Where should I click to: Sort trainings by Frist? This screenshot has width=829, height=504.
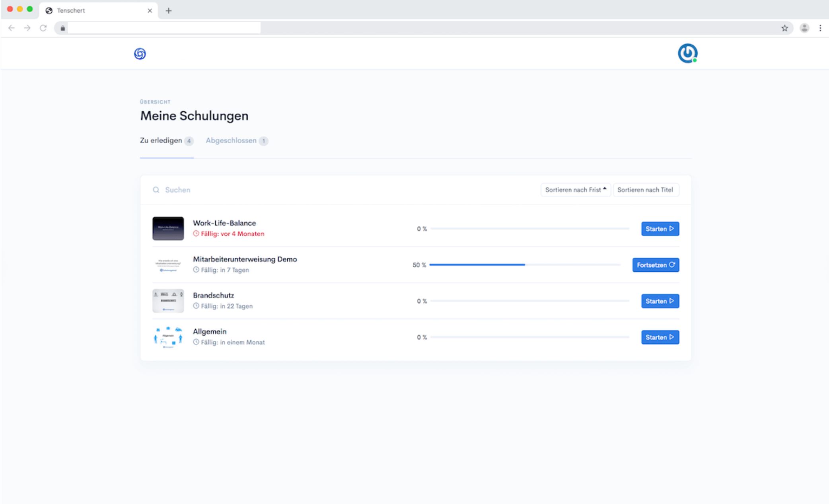click(575, 190)
